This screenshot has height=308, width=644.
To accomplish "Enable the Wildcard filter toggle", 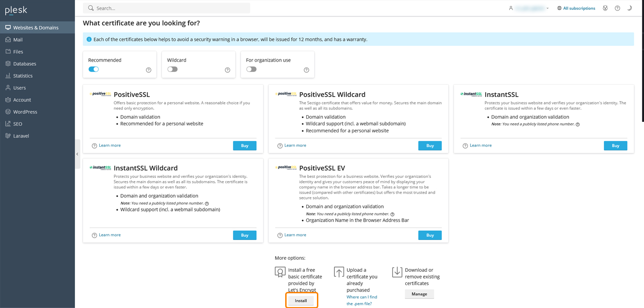I will pyautogui.click(x=172, y=68).
